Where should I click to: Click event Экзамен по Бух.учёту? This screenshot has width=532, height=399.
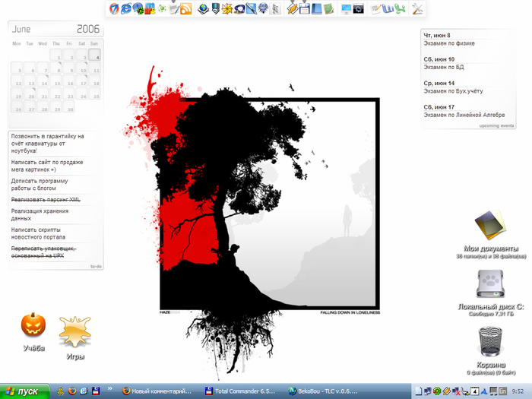tap(453, 91)
